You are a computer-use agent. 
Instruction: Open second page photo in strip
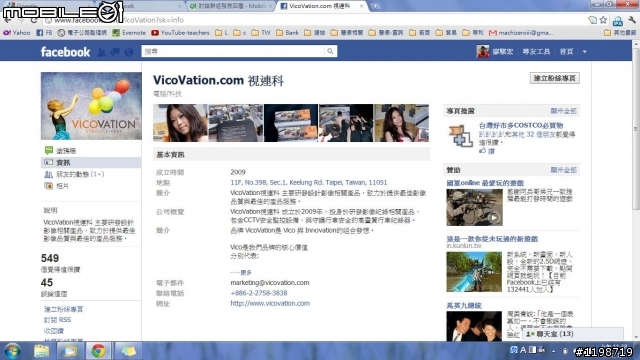(x=236, y=123)
